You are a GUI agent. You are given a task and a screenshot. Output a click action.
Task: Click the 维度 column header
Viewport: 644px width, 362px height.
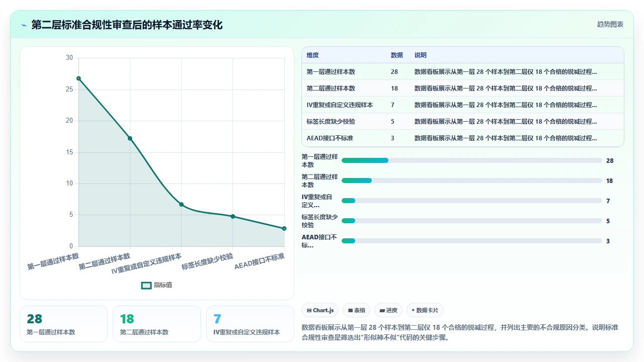pyautogui.click(x=313, y=55)
